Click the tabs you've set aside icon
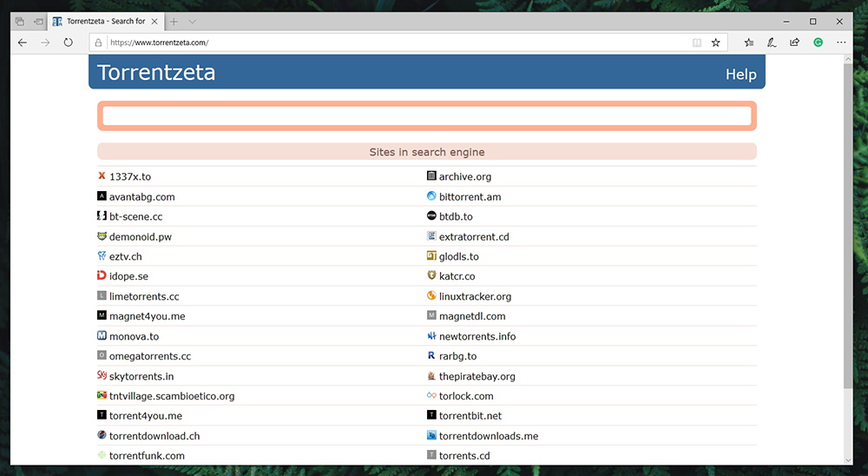Viewport: 868px width, 476px height. click(20, 22)
